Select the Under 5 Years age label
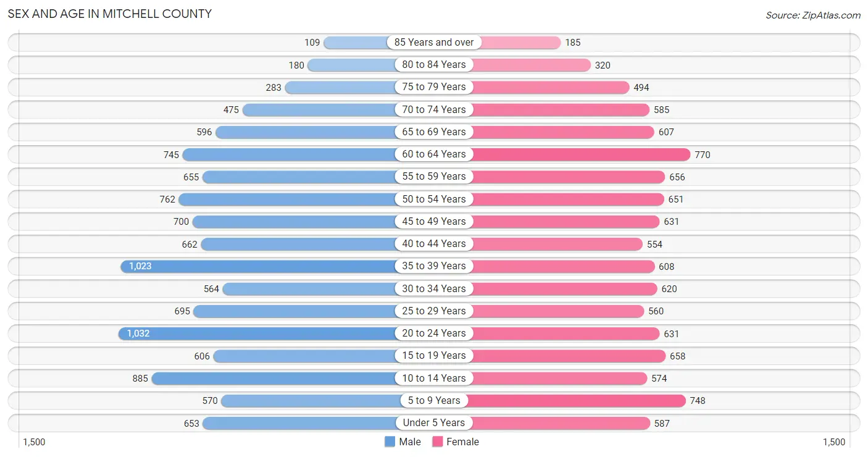868x457 pixels. 434,423
